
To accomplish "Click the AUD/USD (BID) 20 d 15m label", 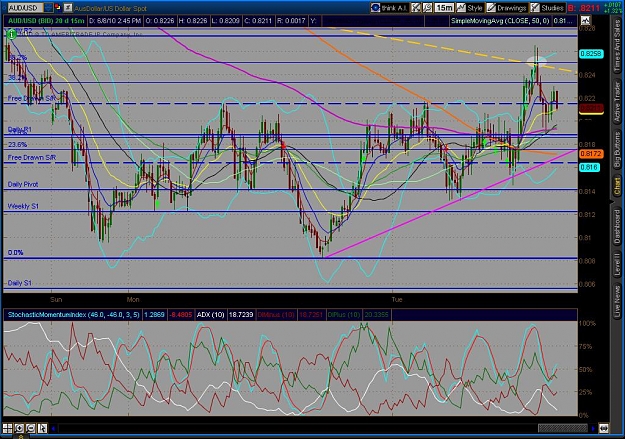I will point(47,20).
